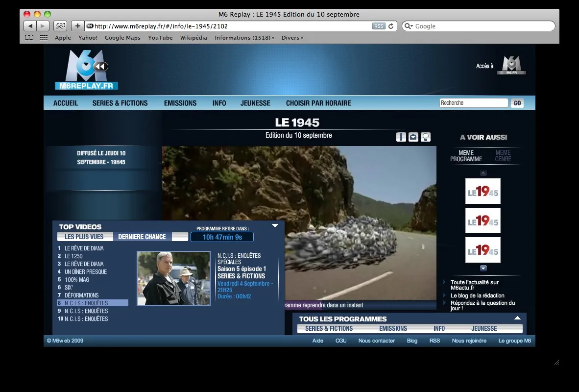The image size is (579, 392).
Task: Open Nous contacter footer link
Action: click(377, 341)
